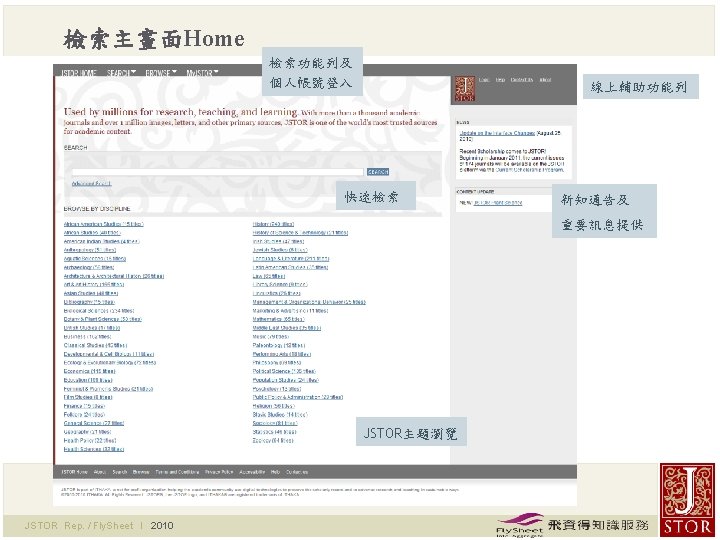Browse the Biological Sciences discipline
The image size is (720, 540).
(99, 311)
